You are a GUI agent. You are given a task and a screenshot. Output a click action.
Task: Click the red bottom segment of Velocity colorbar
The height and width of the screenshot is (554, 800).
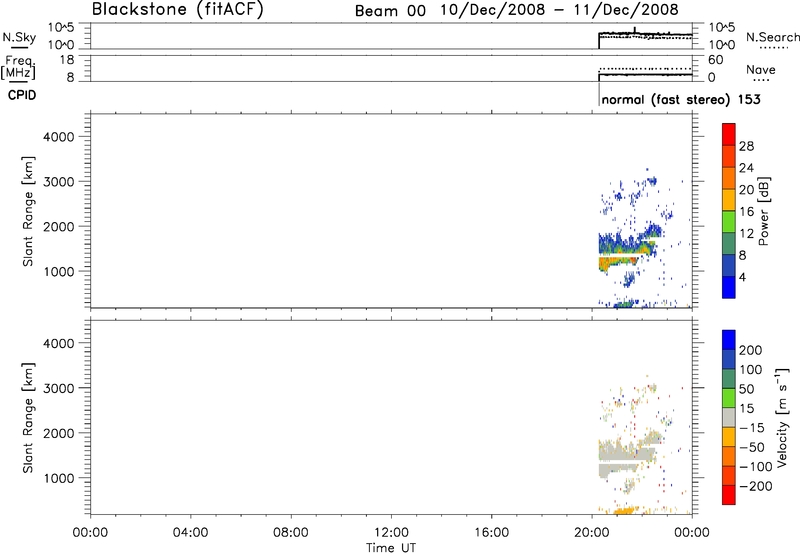pyautogui.click(x=729, y=495)
